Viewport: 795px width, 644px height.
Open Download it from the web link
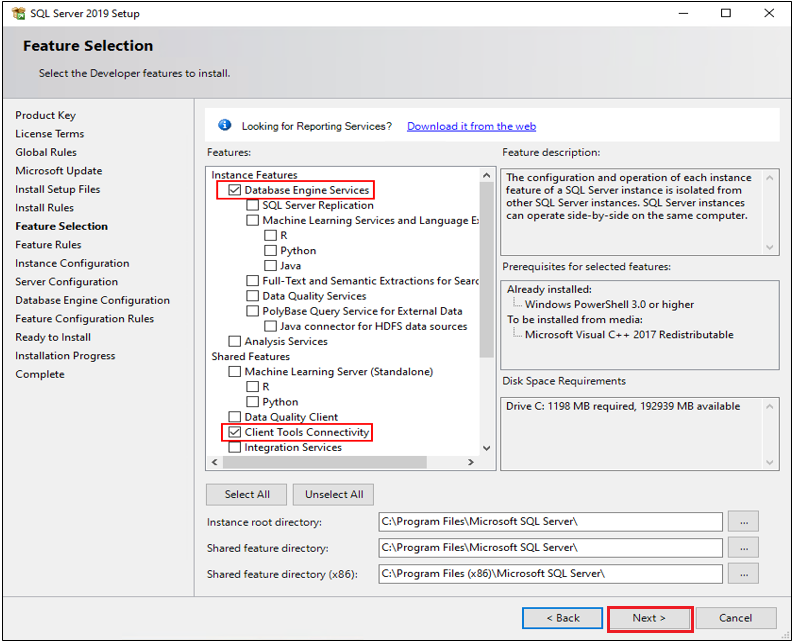471,127
